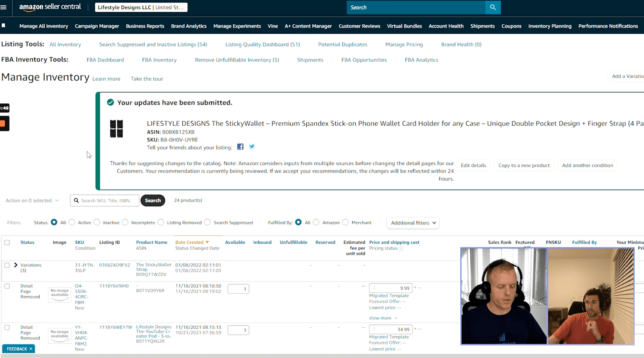
Task: Select Fulfilled By Amazon radio button
Action: point(316,222)
